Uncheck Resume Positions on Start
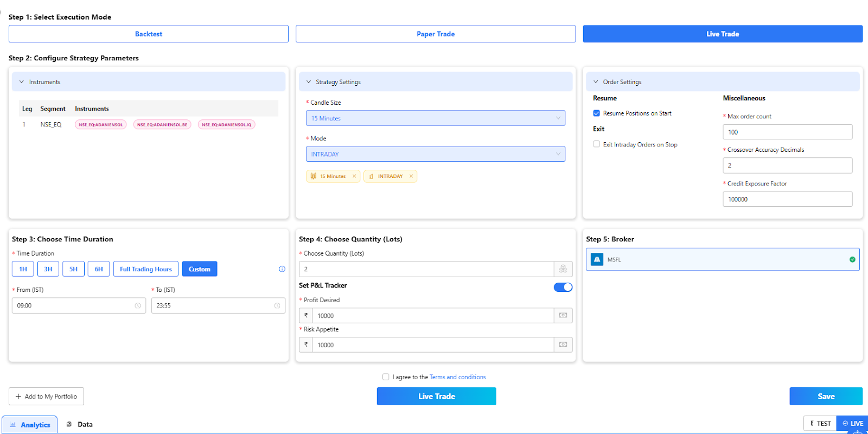Image resolution: width=868 pixels, height=434 pixels. 597,113
